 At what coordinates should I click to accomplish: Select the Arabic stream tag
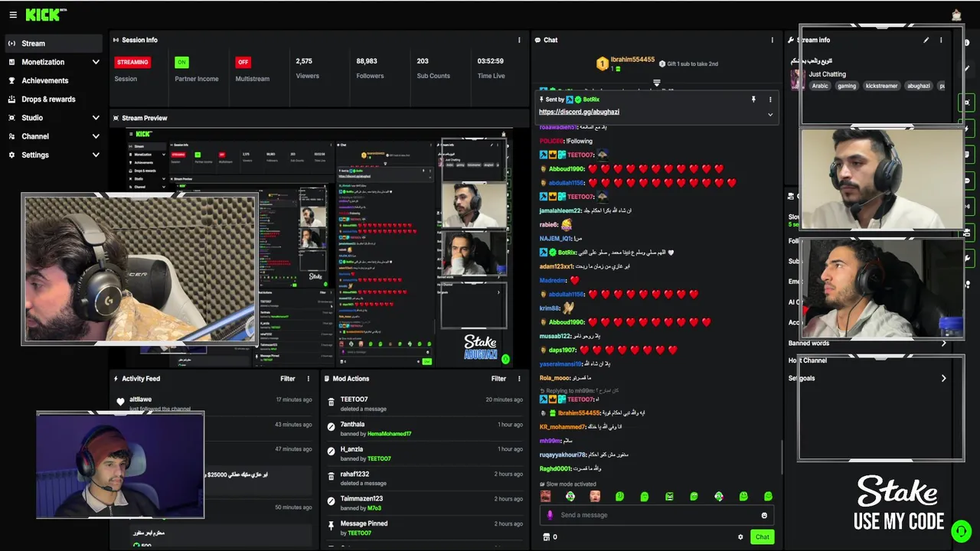tap(820, 86)
